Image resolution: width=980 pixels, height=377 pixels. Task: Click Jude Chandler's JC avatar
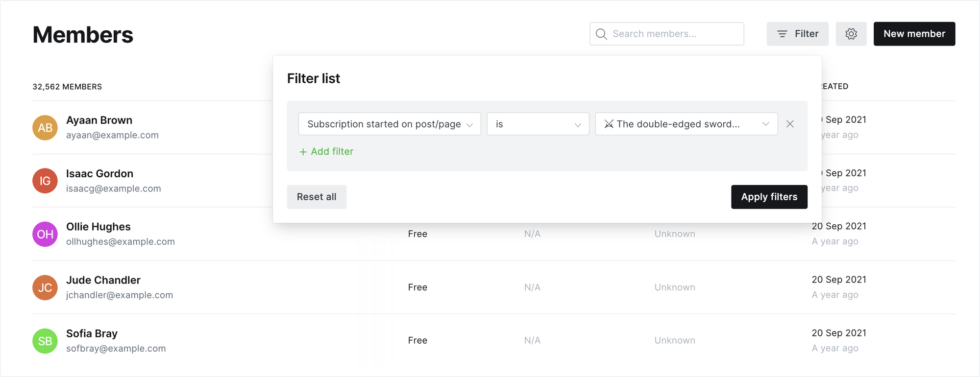[45, 287]
